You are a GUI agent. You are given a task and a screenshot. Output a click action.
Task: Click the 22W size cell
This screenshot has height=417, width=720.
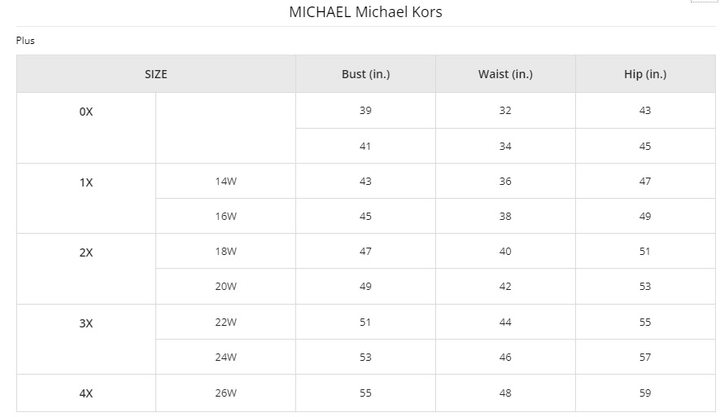[x=226, y=322]
